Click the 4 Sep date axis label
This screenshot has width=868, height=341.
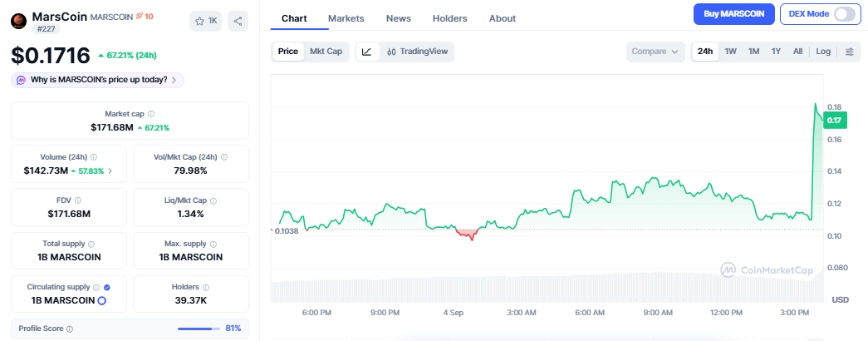453,313
